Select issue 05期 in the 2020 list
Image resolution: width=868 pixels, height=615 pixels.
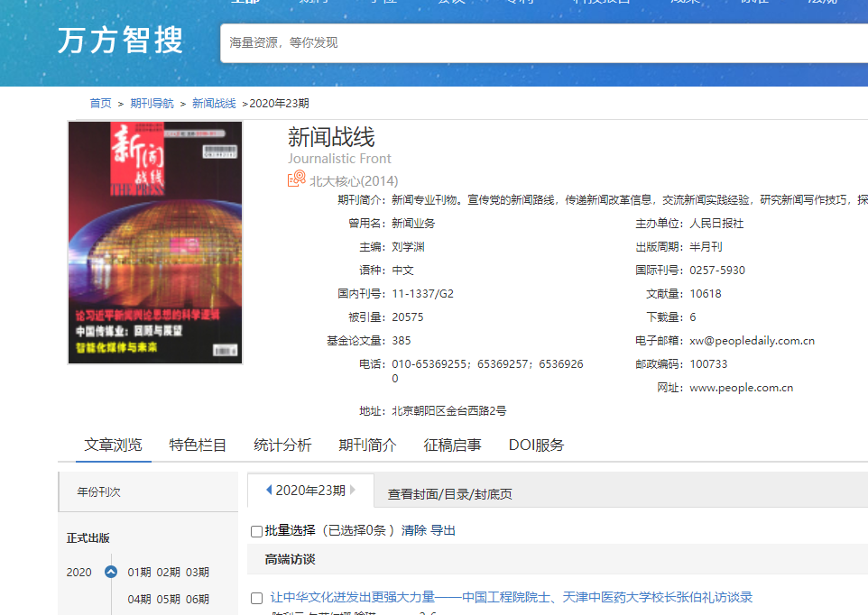pyautogui.click(x=169, y=599)
